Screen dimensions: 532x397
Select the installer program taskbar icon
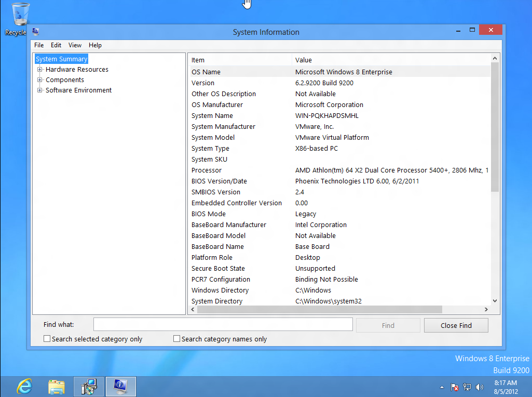(89, 387)
